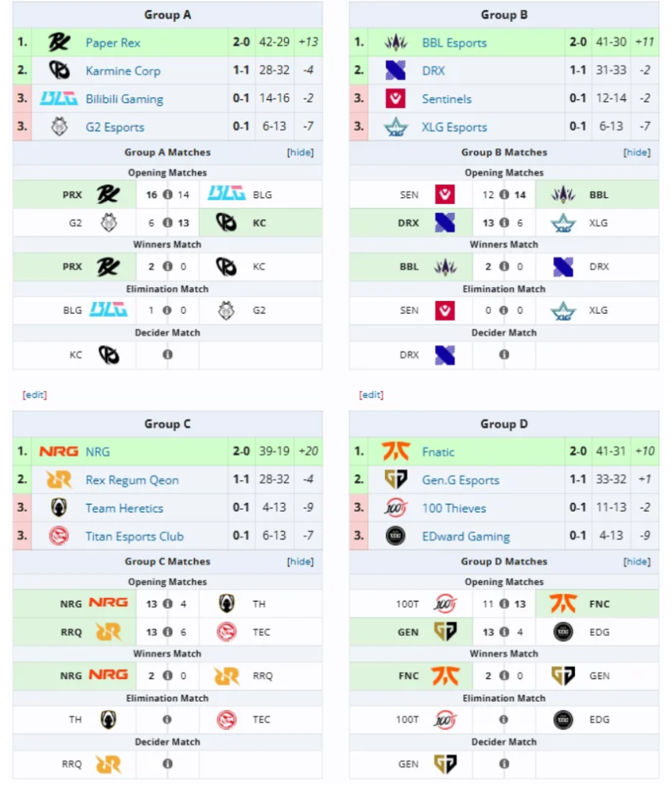Click the Fnatic logo in Group D standings
Screen dimensions: 672x801
396,451
